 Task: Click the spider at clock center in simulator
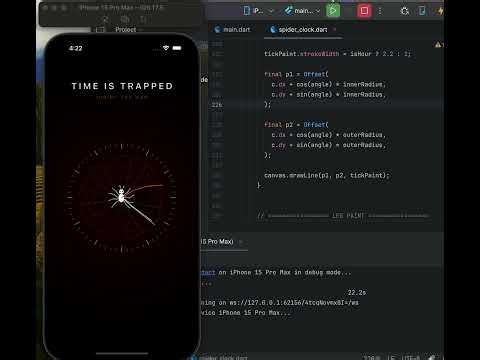pos(121,195)
